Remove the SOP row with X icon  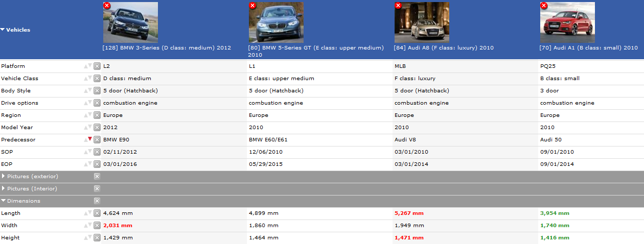tap(97, 152)
